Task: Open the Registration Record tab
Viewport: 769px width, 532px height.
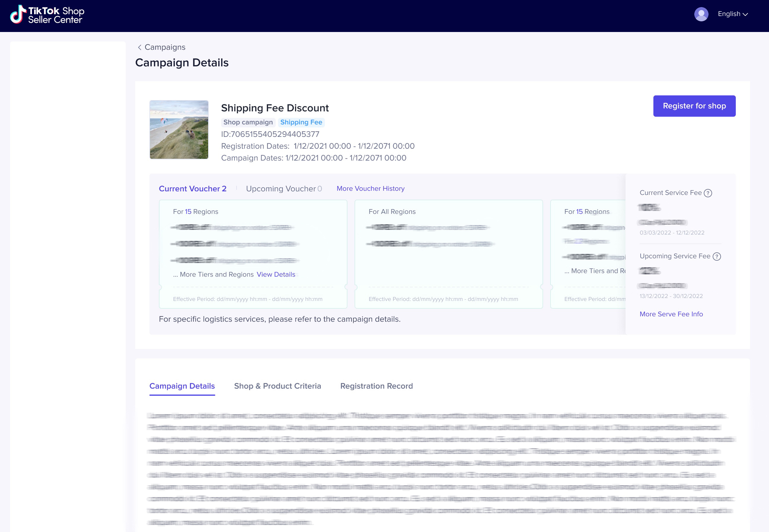Action: pyautogui.click(x=376, y=386)
